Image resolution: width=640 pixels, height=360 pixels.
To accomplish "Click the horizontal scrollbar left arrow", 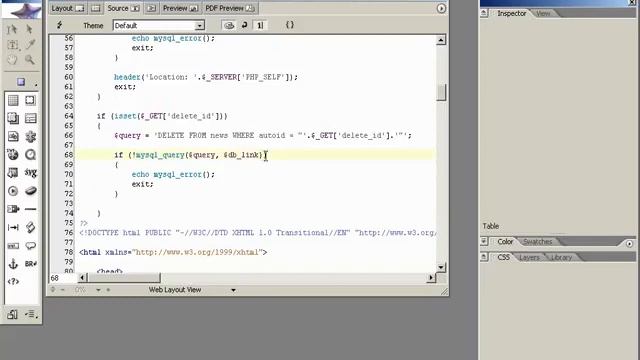I will [82, 278].
